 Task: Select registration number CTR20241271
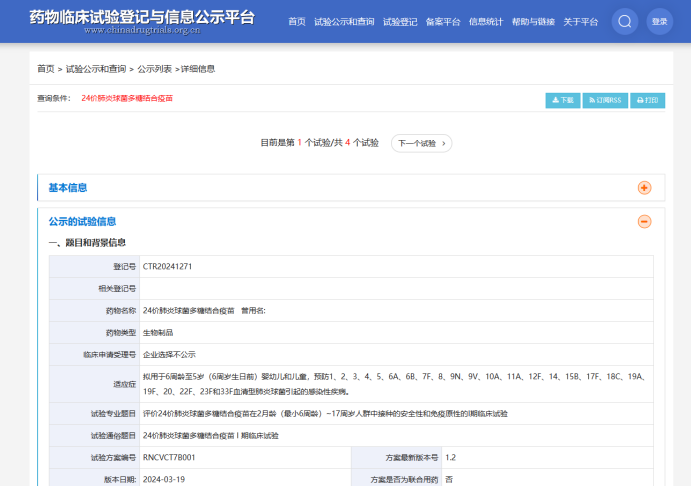(167, 266)
